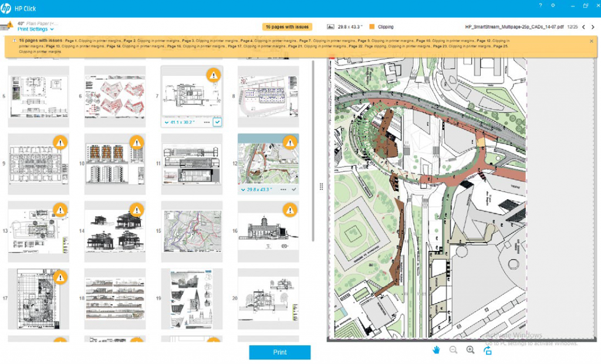Image resolution: width=601 pixels, height=364 pixels.
Task: Dismiss the yellow issues banner
Action: pos(592,41)
